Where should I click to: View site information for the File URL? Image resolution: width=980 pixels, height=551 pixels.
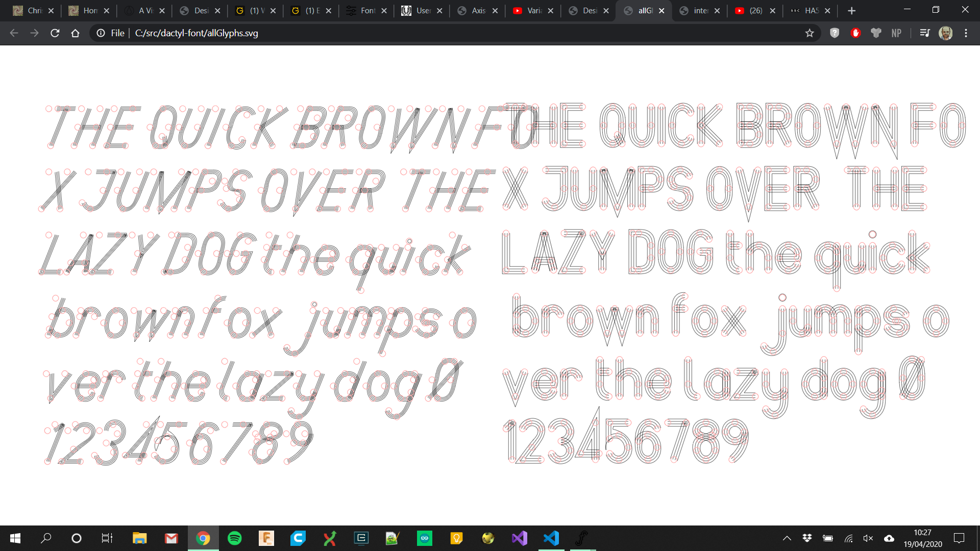(x=101, y=33)
